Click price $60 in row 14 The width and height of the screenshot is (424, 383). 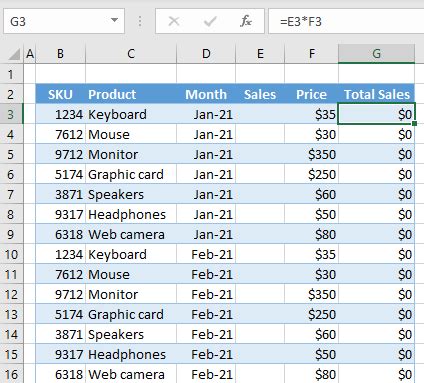311,334
